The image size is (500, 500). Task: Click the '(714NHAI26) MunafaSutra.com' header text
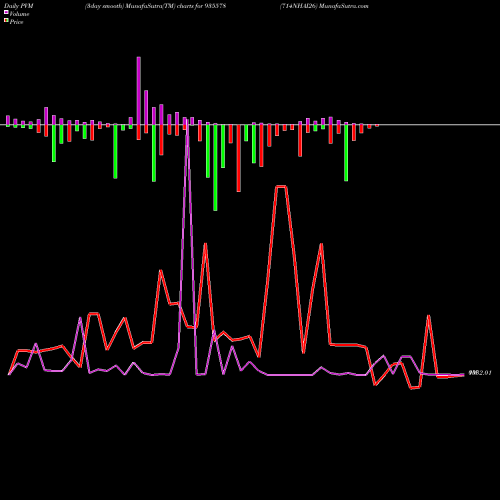(324, 6)
